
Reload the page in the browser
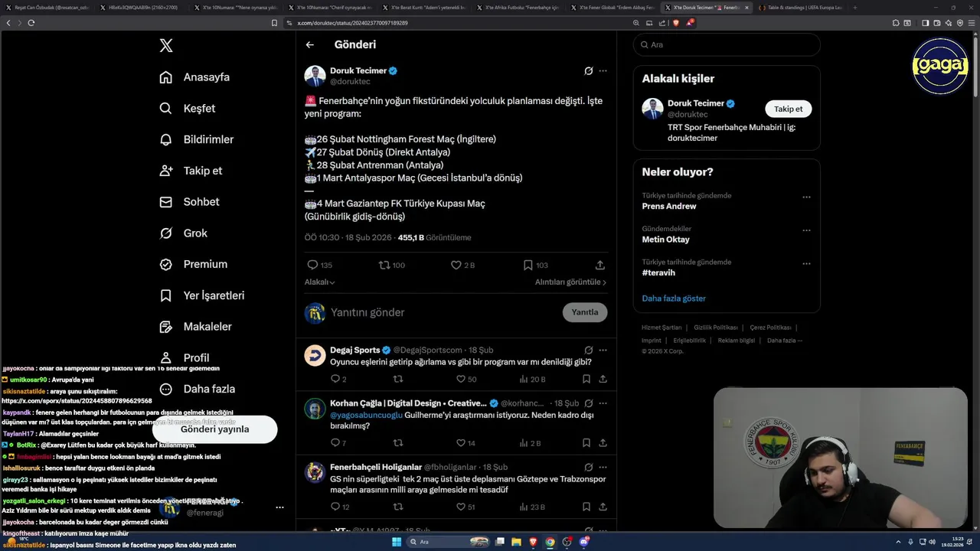click(31, 23)
